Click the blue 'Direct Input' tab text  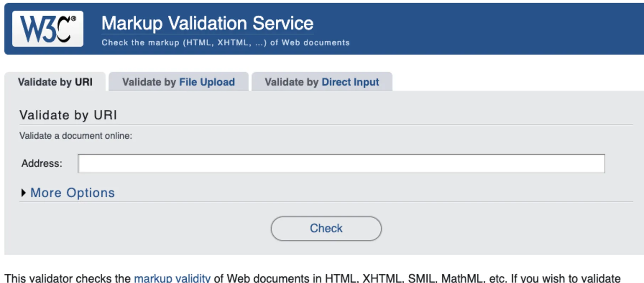click(x=350, y=82)
